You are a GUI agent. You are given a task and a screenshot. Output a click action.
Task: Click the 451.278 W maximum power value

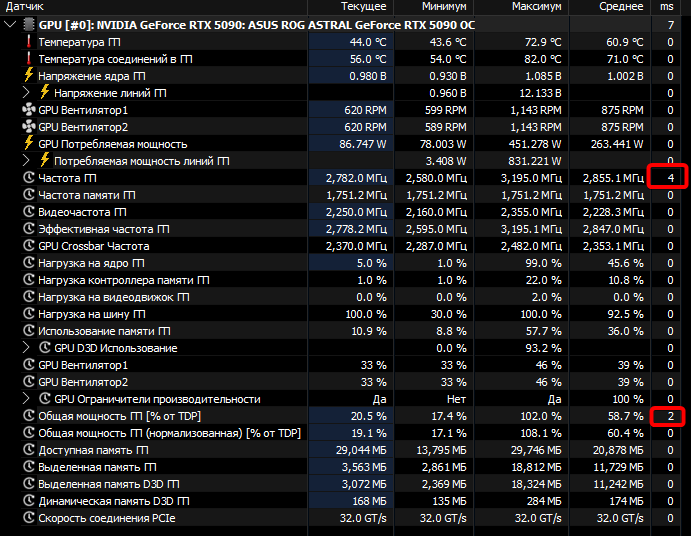(x=535, y=144)
